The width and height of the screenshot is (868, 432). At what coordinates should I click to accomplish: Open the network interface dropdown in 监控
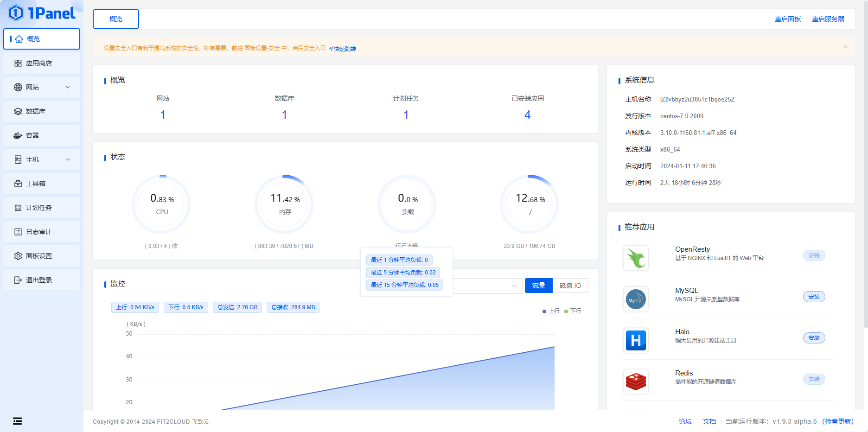click(487, 286)
